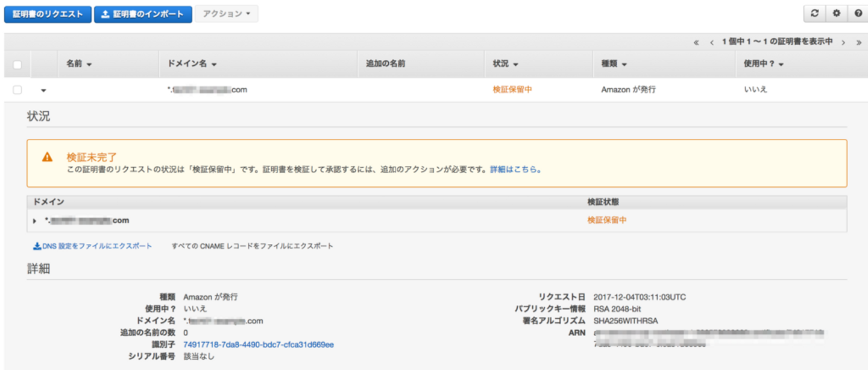Go to next page arrow
This screenshot has width=868, height=370.
click(843, 42)
